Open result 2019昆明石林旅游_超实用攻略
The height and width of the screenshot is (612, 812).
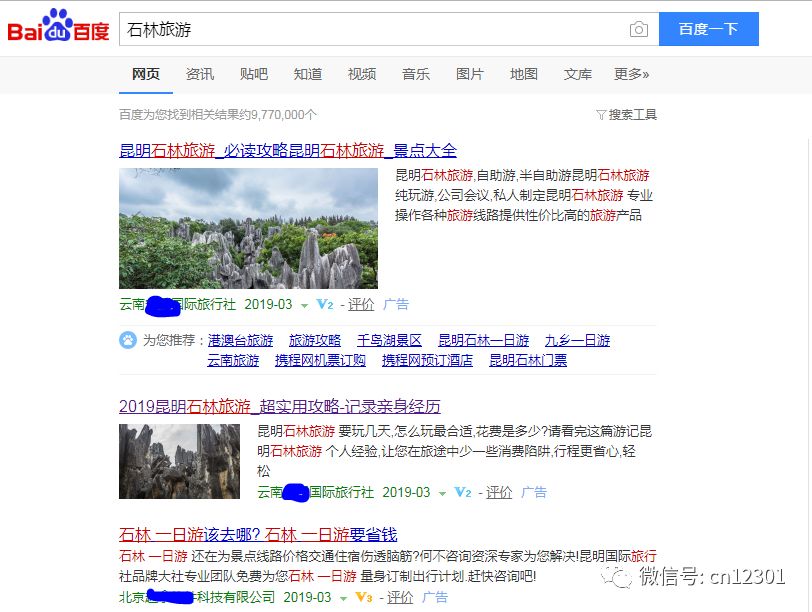[x=280, y=406]
